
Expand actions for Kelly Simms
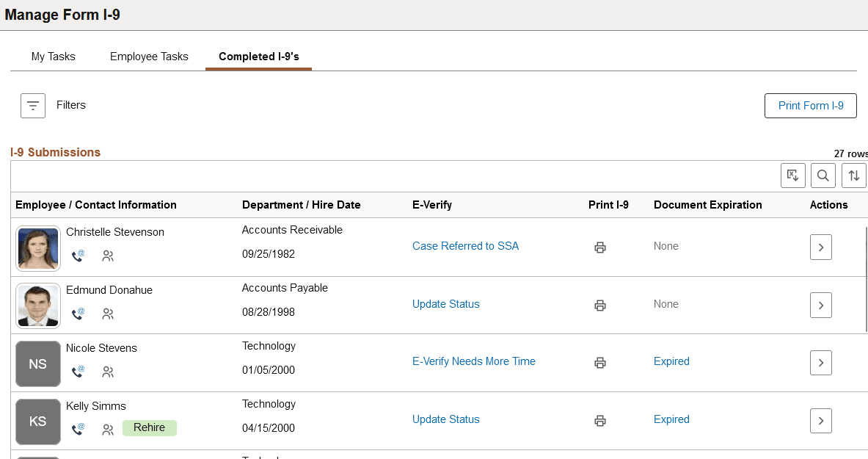(820, 420)
